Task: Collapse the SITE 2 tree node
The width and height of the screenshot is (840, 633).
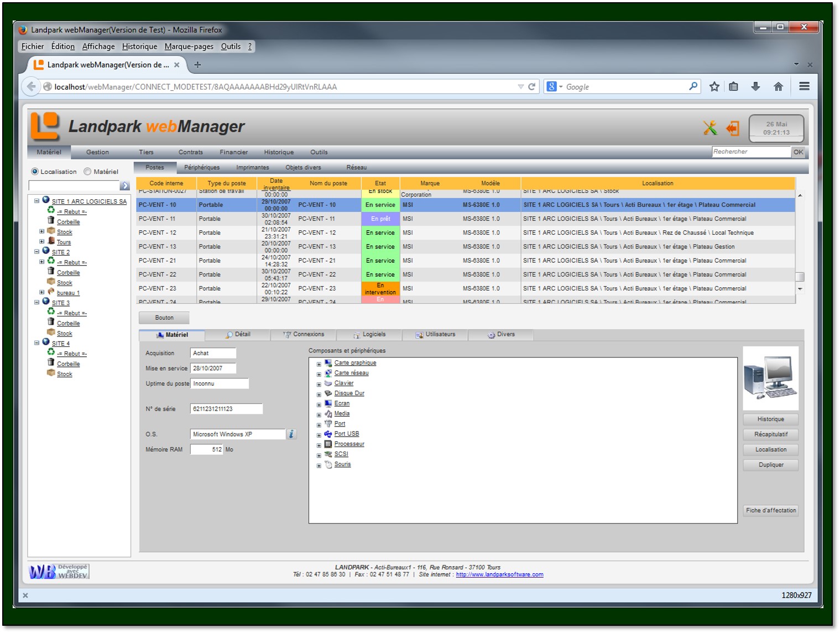Action: click(36, 252)
